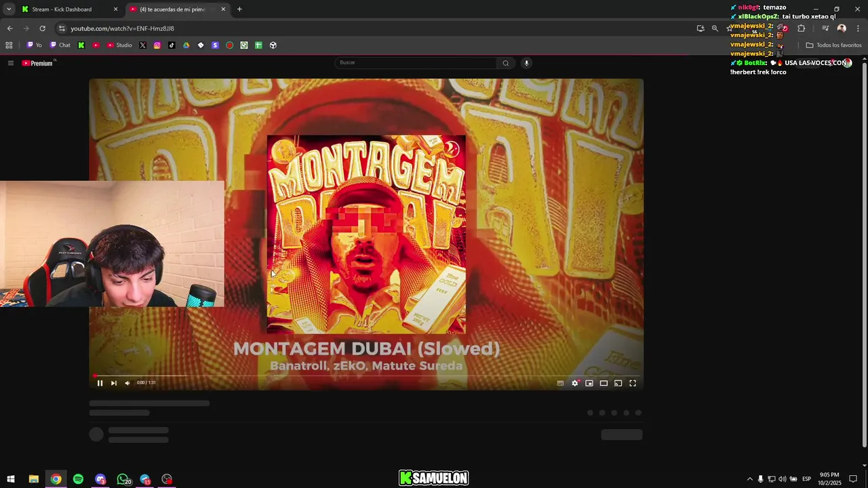
Task: Switch ESP keyboard language
Action: tap(806, 479)
